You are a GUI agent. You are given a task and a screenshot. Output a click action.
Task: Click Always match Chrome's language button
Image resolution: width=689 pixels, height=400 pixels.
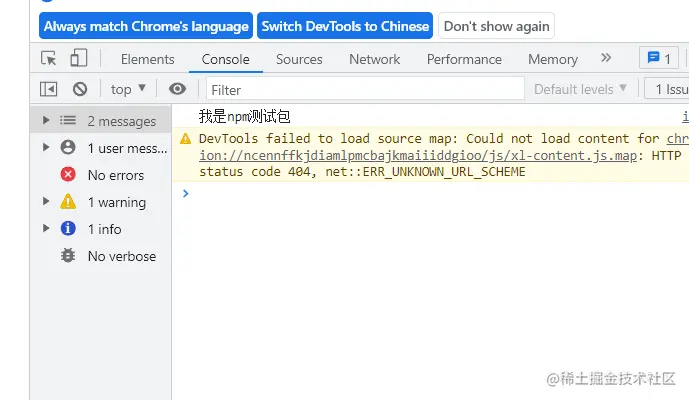pyautogui.click(x=146, y=26)
